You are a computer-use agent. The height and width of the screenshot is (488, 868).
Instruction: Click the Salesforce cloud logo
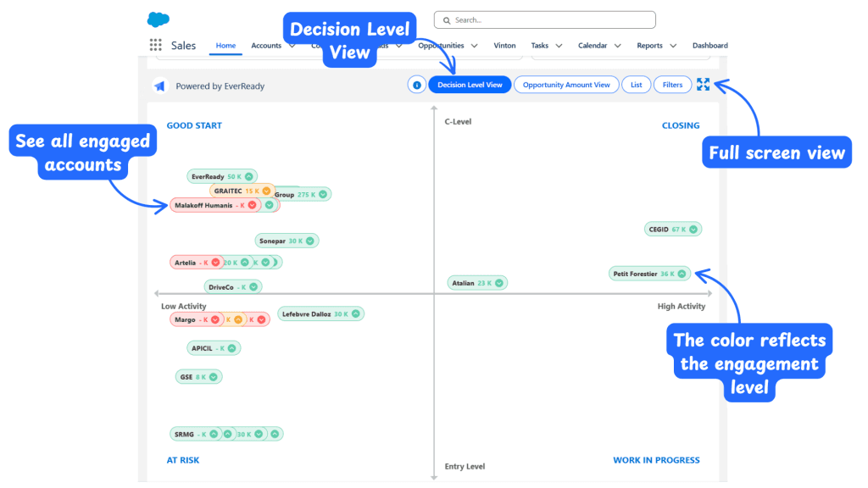[159, 19]
